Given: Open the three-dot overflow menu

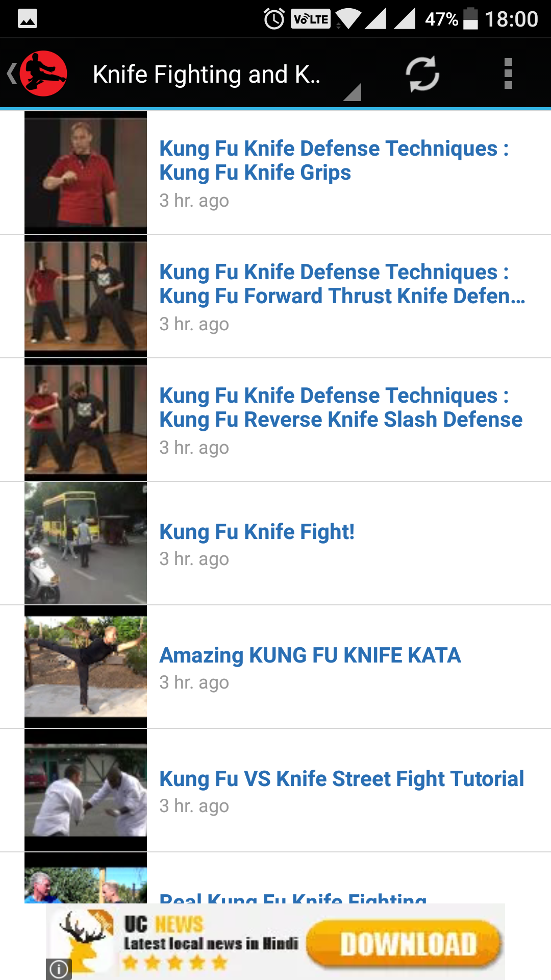Looking at the screenshot, I should pyautogui.click(x=508, y=74).
